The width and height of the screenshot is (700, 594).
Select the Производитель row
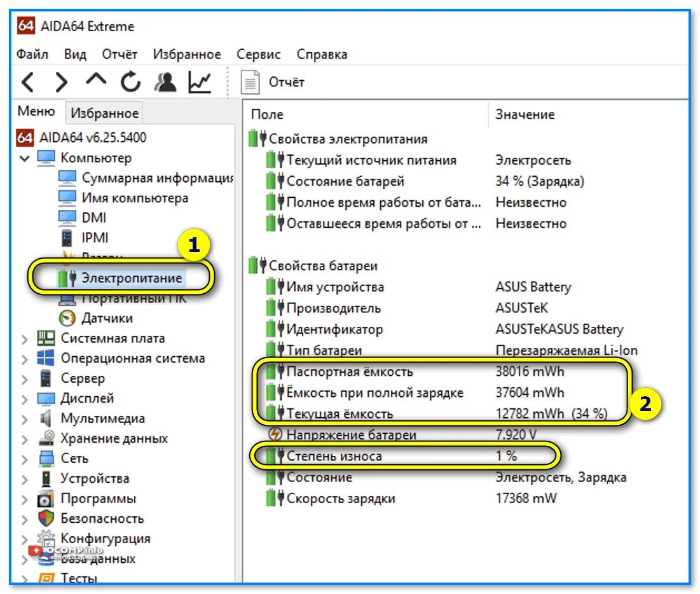407,308
